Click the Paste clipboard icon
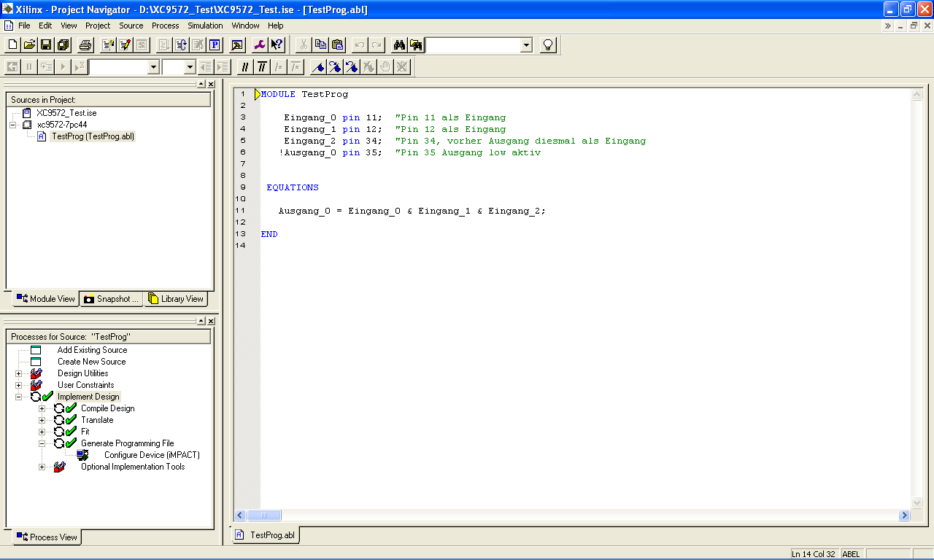Viewport: 934px width, 560px height. pyautogui.click(x=337, y=45)
